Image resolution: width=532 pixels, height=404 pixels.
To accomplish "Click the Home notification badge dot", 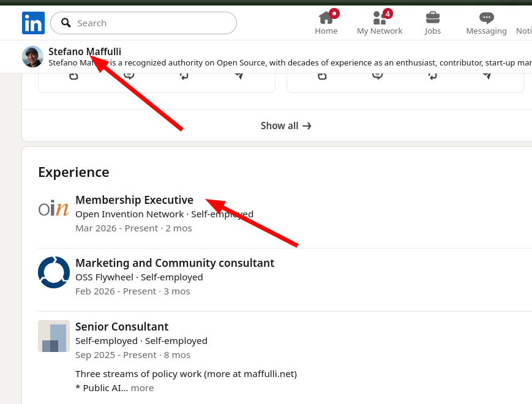I will [334, 13].
